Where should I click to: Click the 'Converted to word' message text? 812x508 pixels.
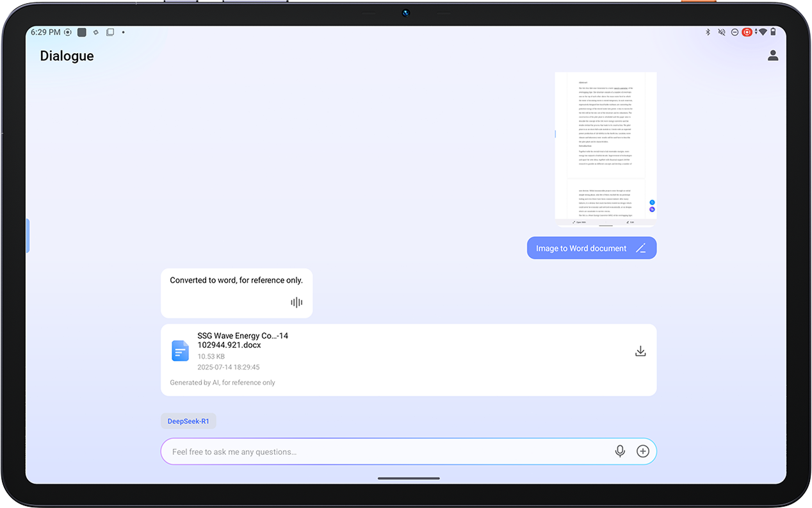[236, 280]
